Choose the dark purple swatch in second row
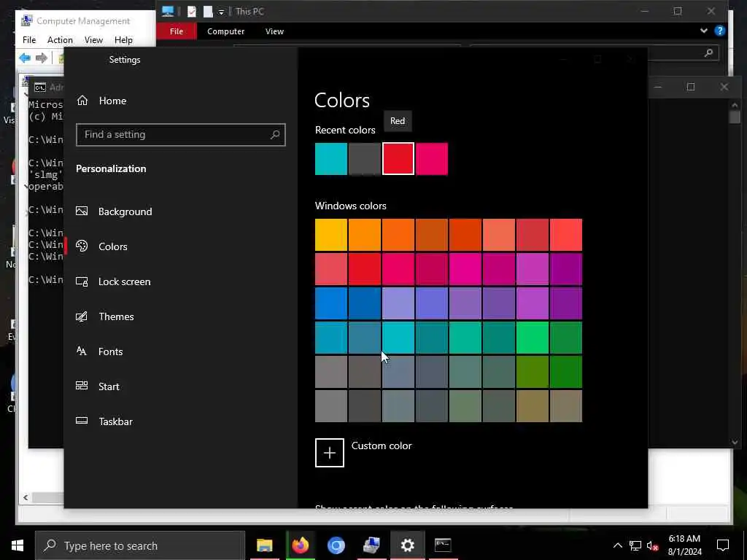 566,269
